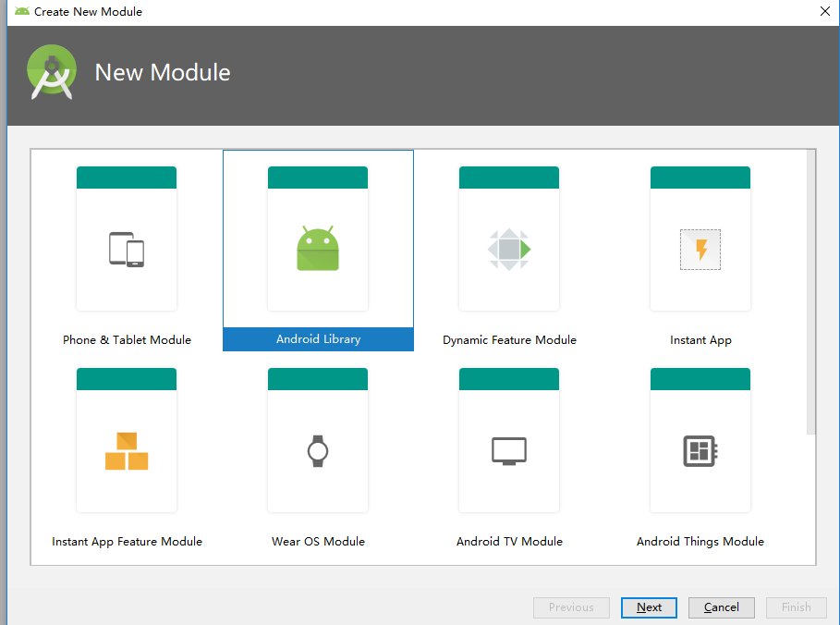Image resolution: width=840 pixels, height=625 pixels.
Task: Pick the Android TV screen icon
Action: click(509, 451)
